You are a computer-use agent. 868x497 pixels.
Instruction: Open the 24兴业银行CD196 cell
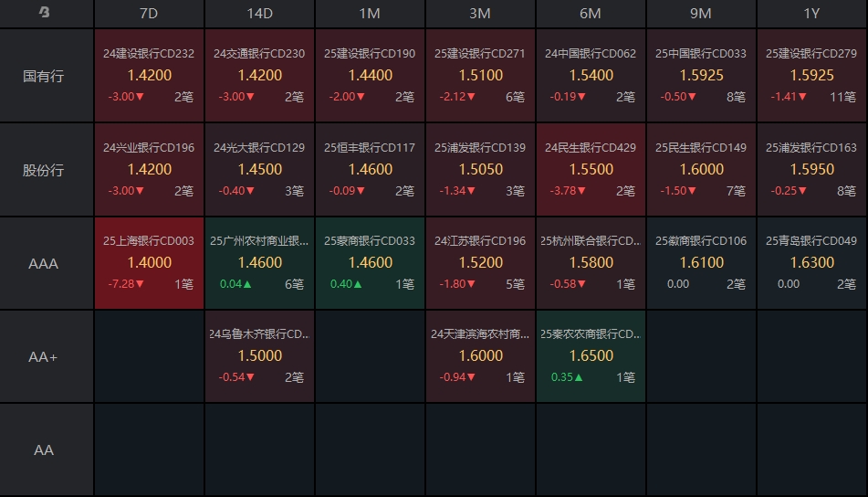(x=149, y=170)
